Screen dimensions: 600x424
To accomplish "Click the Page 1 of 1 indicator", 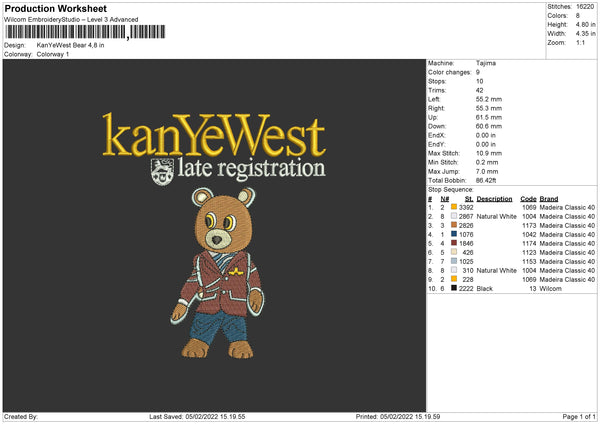I will tap(579, 416).
